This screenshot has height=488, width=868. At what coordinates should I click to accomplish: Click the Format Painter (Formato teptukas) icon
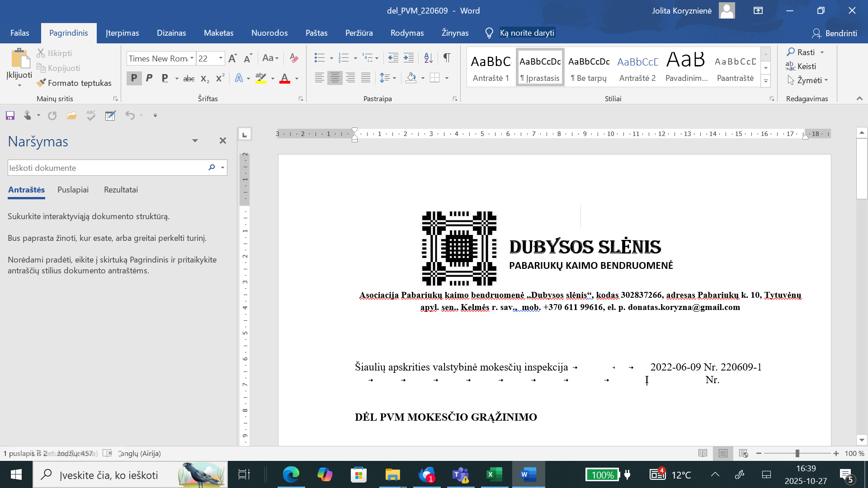(42, 83)
